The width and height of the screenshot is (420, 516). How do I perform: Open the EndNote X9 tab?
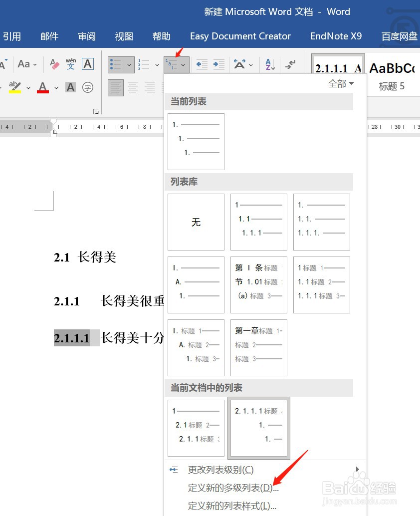pyautogui.click(x=336, y=36)
